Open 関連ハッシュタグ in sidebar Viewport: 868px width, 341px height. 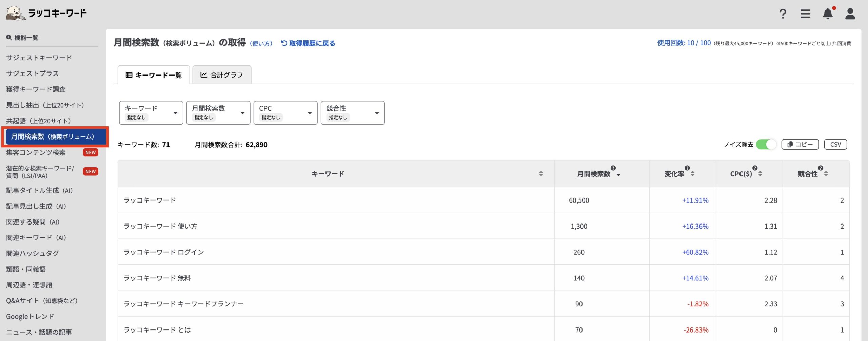pos(33,253)
